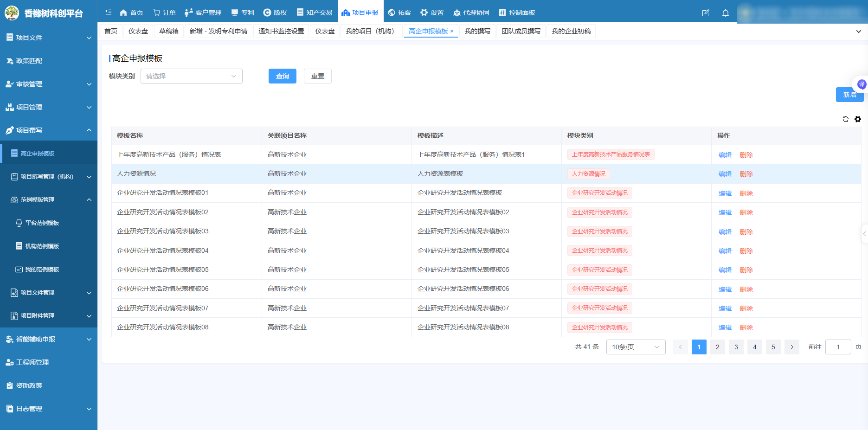This screenshot has width=868, height=430.
Task: Refresh the template table list
Action: pyautogui.click(x=846, y=119)
